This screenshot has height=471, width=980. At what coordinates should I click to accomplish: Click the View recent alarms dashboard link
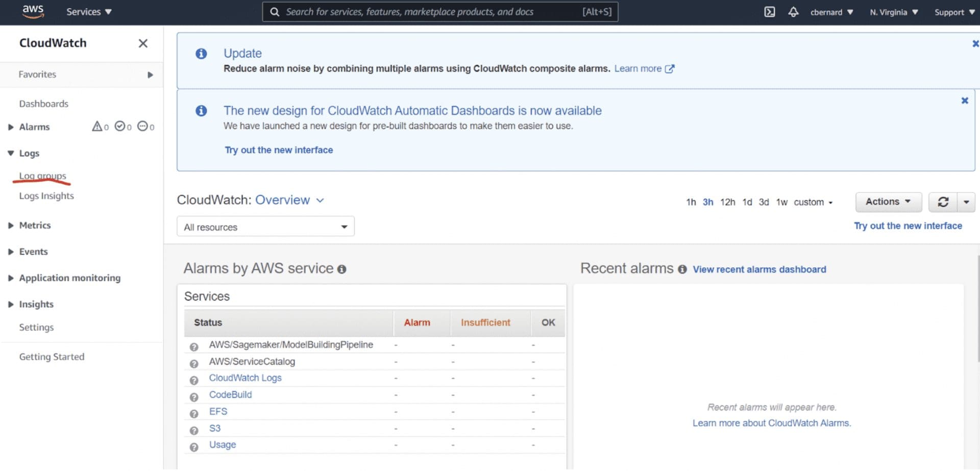[759, 269]
